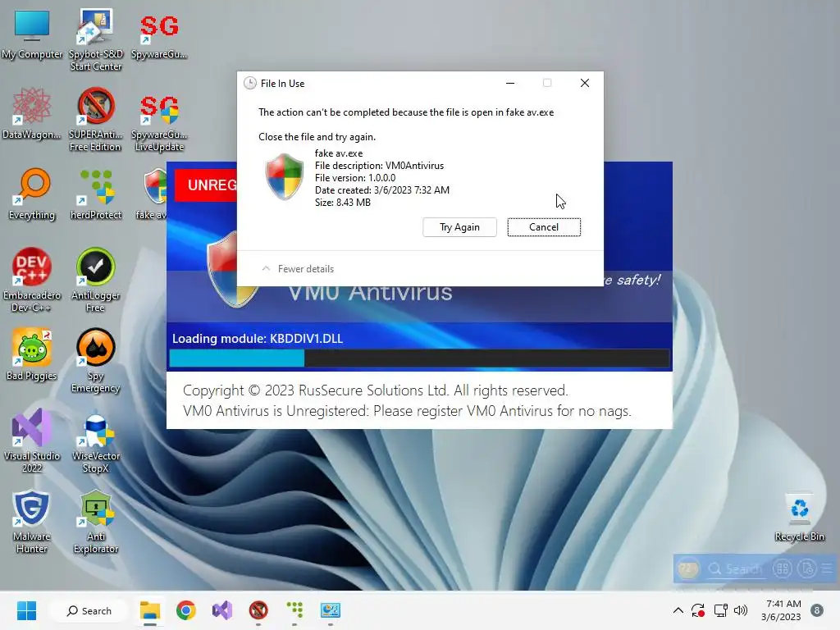Select the Spy Emergency icon
The height and width of the screenshot is (630, 840).
click(x=96, y=360)
